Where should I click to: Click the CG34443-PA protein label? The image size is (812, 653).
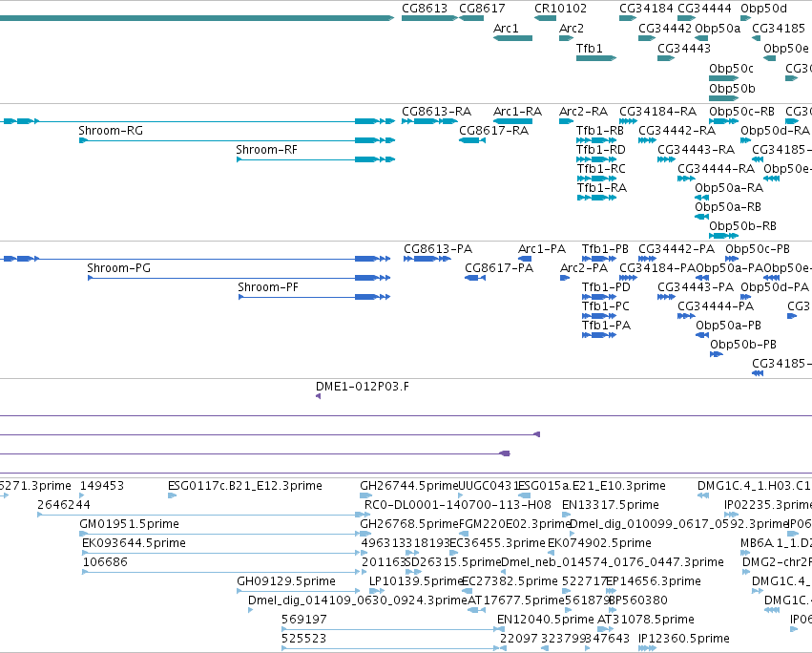tap(696, 287)
